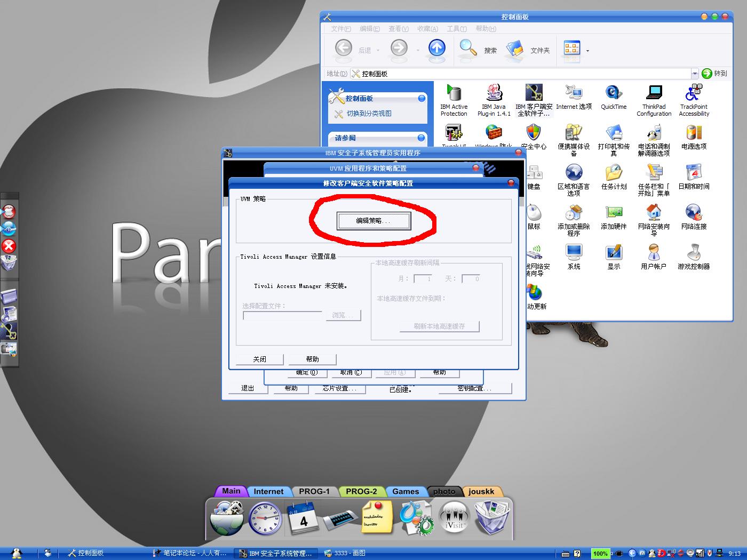Open Internet 选项 control panel item
The width and height of the screenshot is (747, 560).
point(574,97)
